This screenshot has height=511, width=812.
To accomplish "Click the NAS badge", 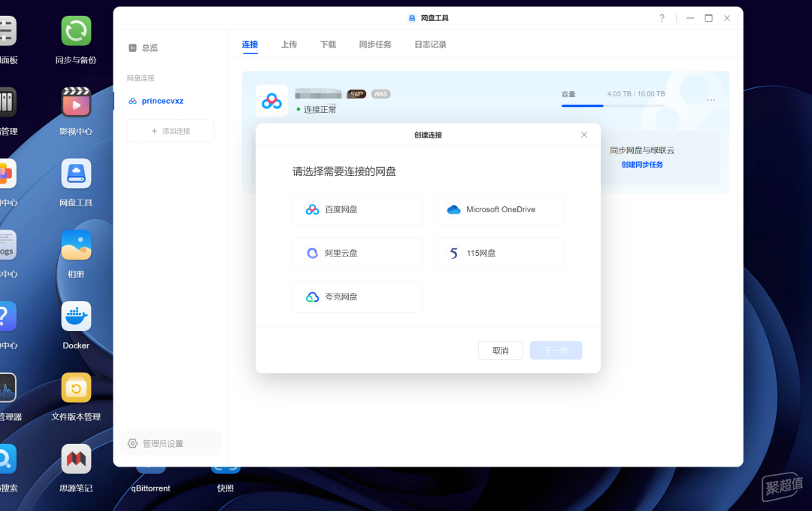I will 380,94.
